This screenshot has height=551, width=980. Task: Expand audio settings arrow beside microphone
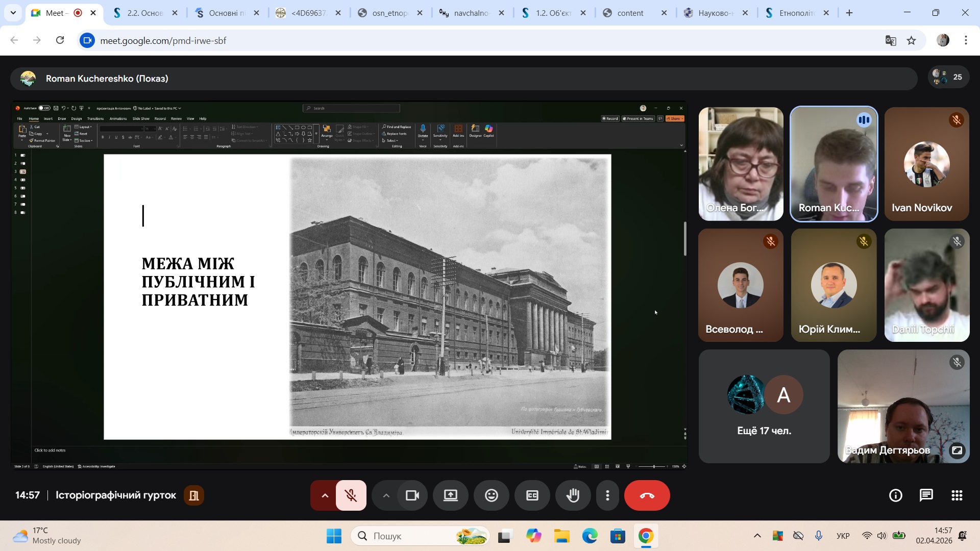(325, 495)
